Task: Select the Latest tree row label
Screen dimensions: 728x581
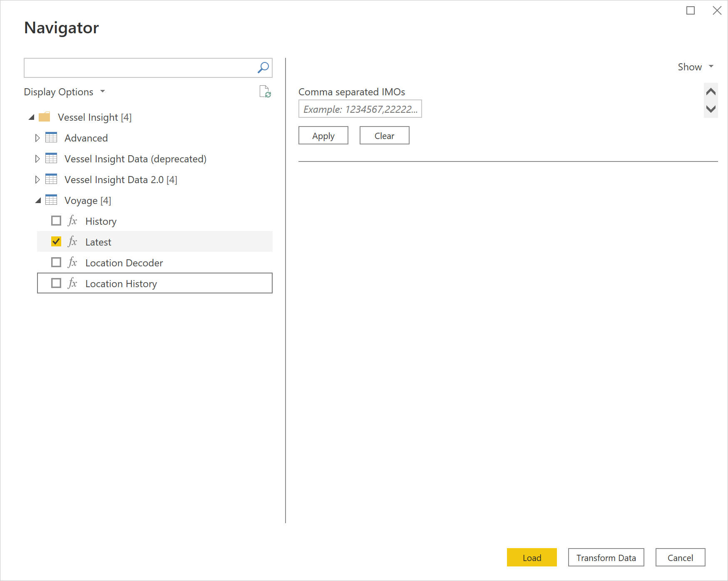Action: coord(98,242)
